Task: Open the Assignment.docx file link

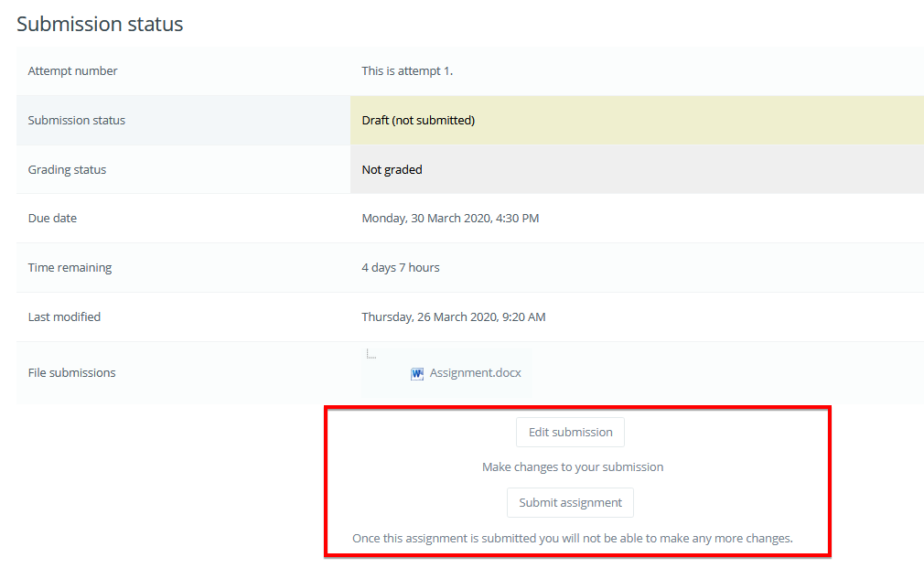Action: 475,373
